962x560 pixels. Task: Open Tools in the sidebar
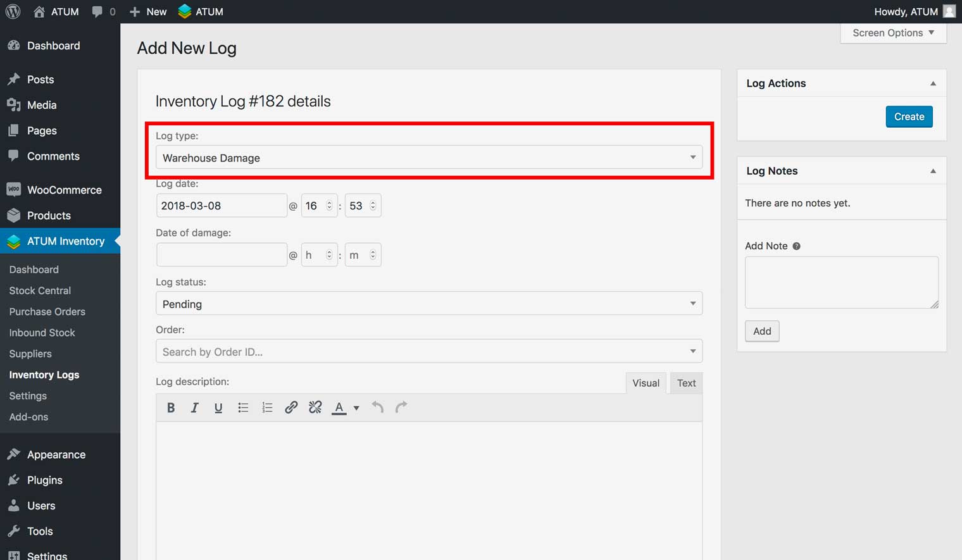(60, 532)
